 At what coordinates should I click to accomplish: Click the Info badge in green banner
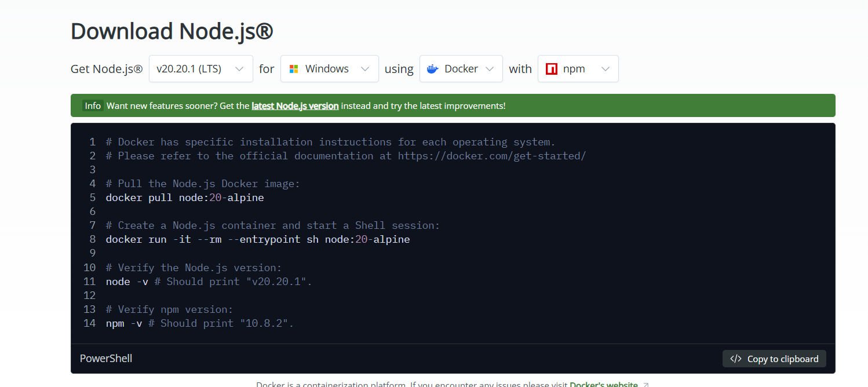pos(93,106)
